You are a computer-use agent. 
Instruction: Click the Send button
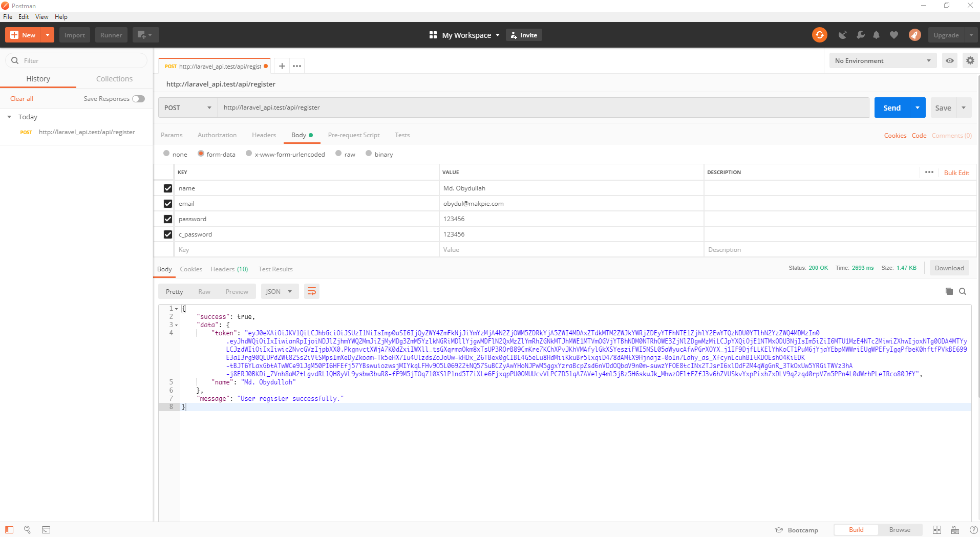click(892, 108)
